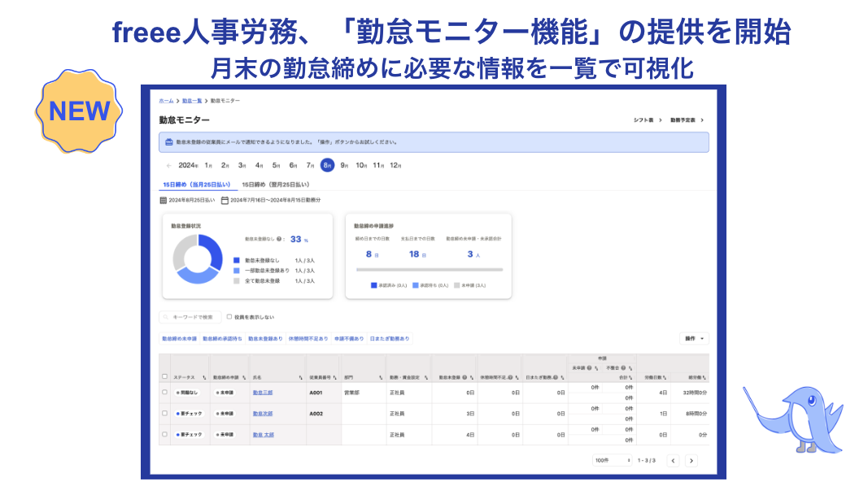
Task: Open employee 勤怠次郎's detail link
Action: pyautogui.click(x=264, y=414)
